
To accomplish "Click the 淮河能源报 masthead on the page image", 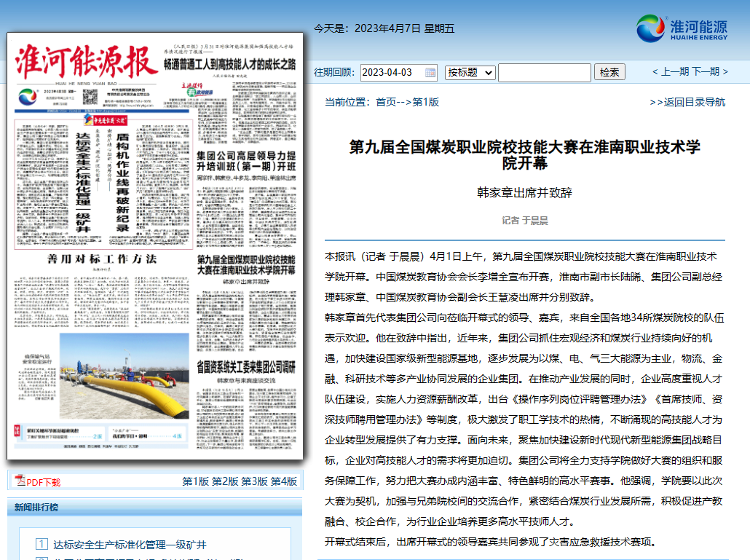I will point(86,62).
